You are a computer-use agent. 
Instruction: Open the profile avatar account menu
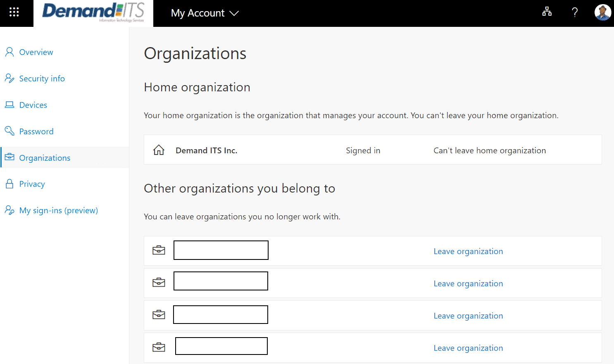point(603,12)
